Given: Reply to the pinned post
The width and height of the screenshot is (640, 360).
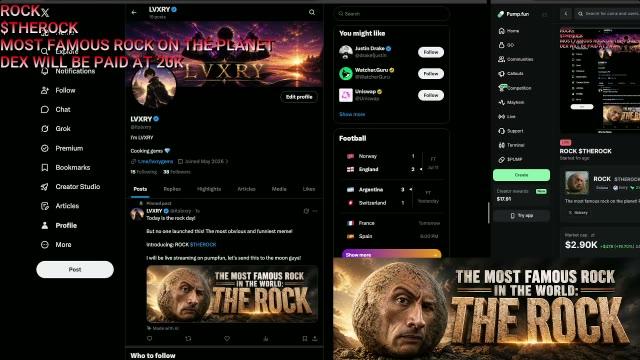Looking at the screenshot, I should point(149,339).
